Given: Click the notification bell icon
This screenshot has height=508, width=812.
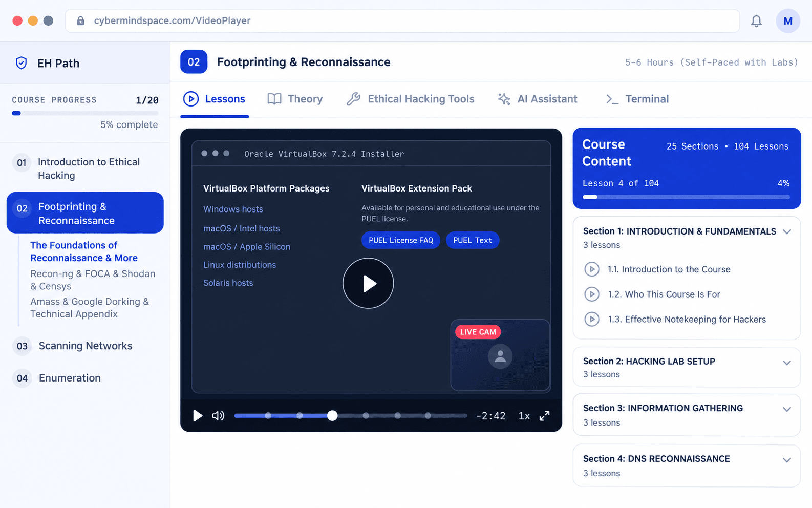Looking at the screenshot, I should tap(756, 21).
